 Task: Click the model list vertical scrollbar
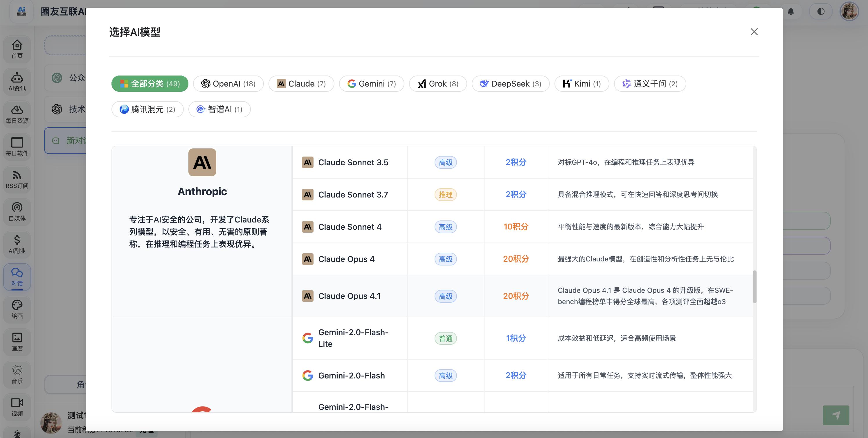755,287
